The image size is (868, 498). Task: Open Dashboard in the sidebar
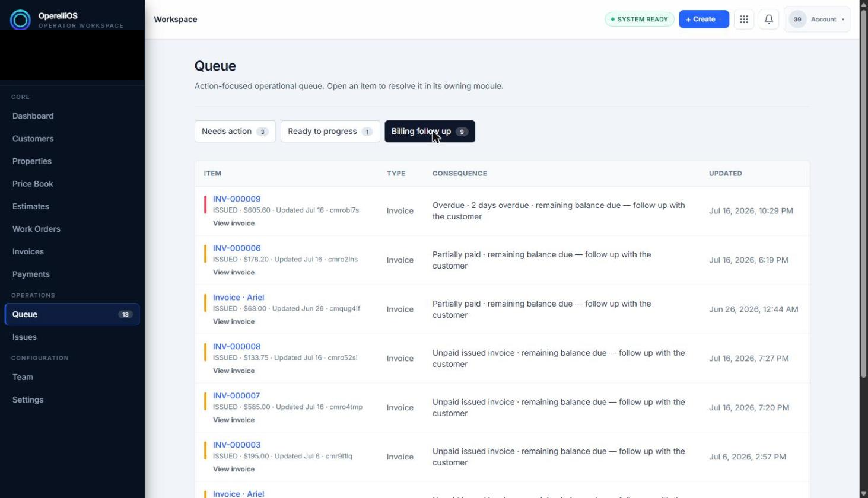tap(72, 116)
